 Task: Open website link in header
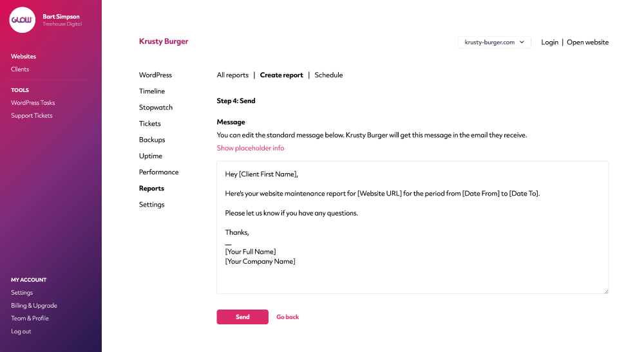coord(588,42)
